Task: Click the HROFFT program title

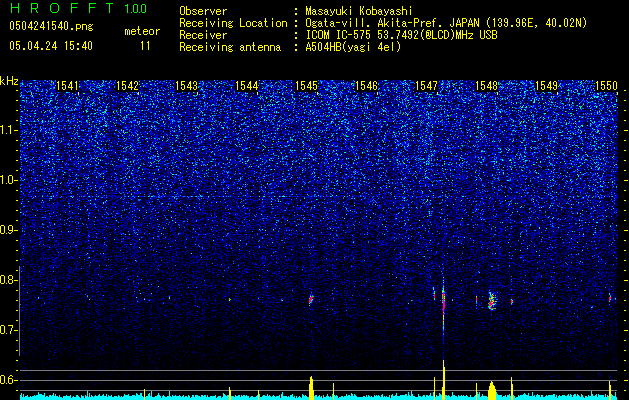Action: [x=62, y=8]
